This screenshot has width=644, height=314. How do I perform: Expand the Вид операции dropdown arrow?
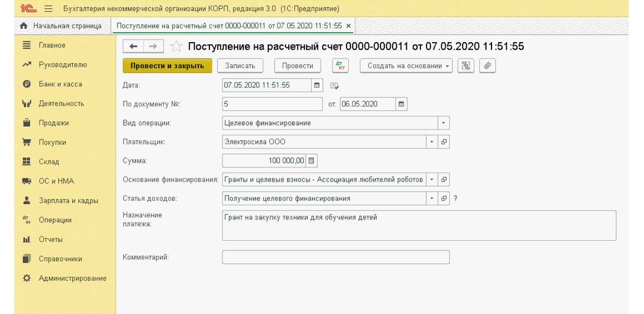[443, 123]
